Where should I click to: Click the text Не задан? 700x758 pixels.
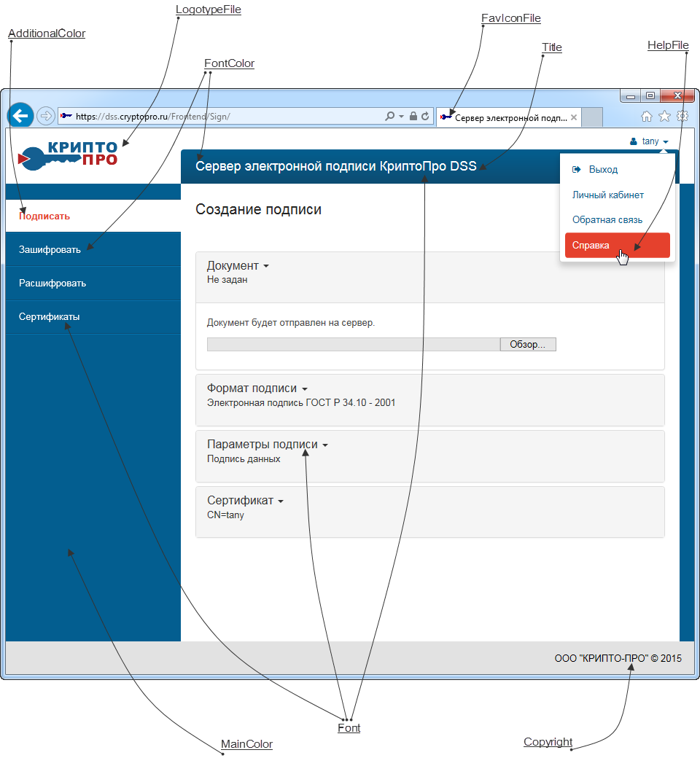pyautogui.click(x=227, y=279)
